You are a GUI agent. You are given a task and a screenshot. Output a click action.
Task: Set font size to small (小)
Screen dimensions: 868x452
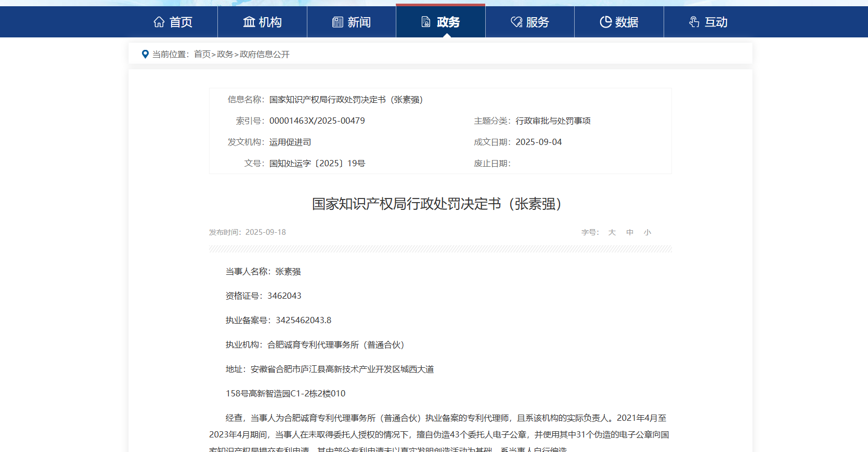coord(647,232)
